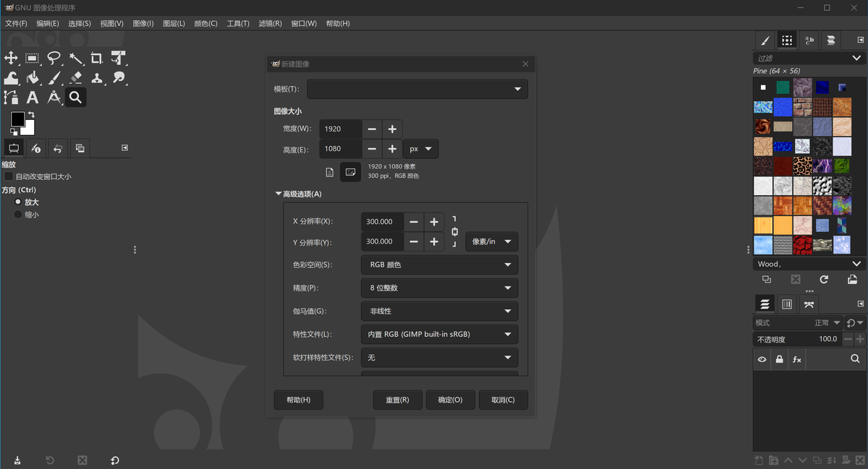Select the Crop tool in toolbox
Viewport: 868px width, 469px height.
point(97,58)
